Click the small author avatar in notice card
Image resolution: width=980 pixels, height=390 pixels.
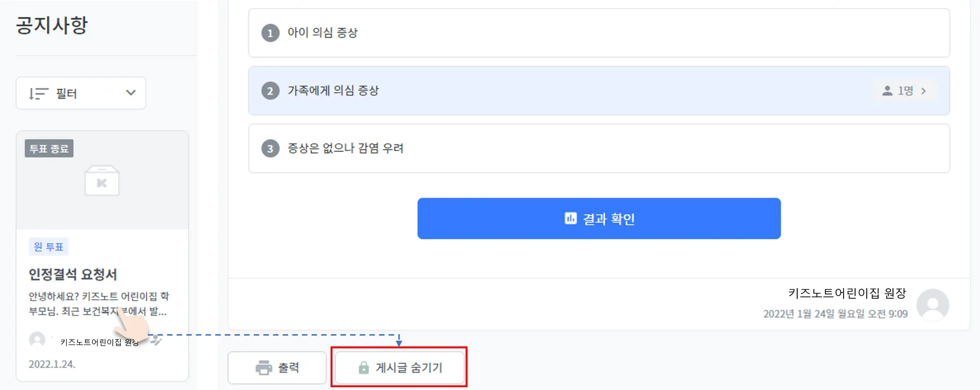(x=37, y=340)
